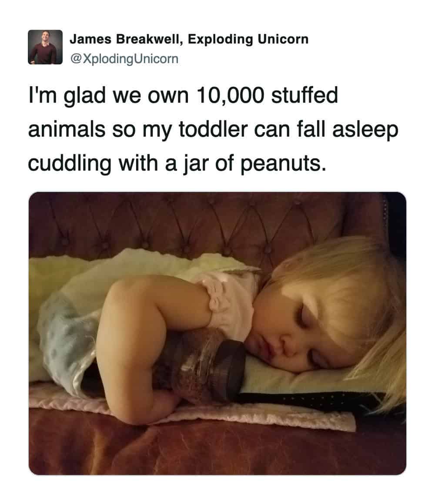The image size is (435, 504).
Task: Click the word "animals" in the tweet
Action: point(67,129)
